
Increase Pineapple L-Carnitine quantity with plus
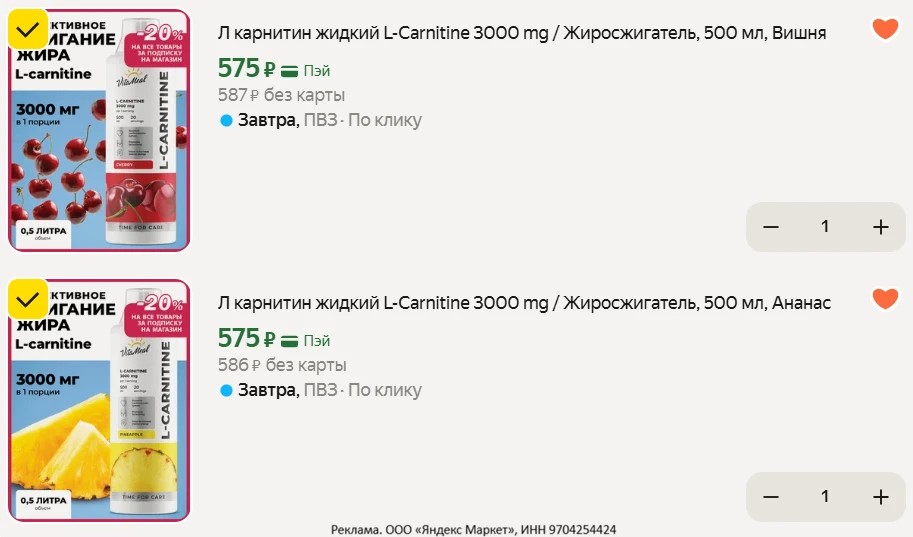pyautogui.click(x=880, y=497)
